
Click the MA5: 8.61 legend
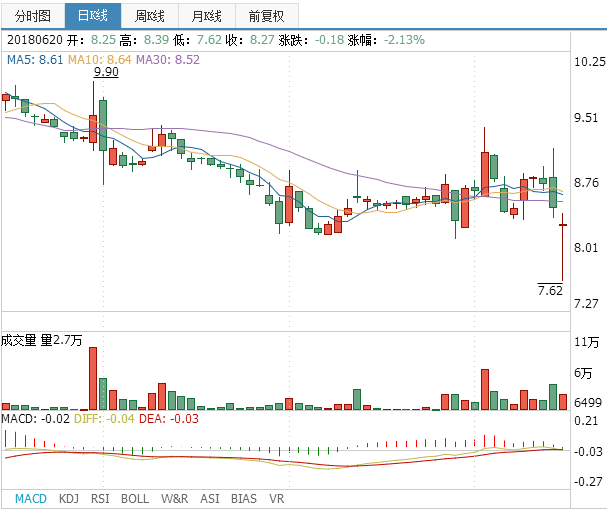click(x=35, y=60)
